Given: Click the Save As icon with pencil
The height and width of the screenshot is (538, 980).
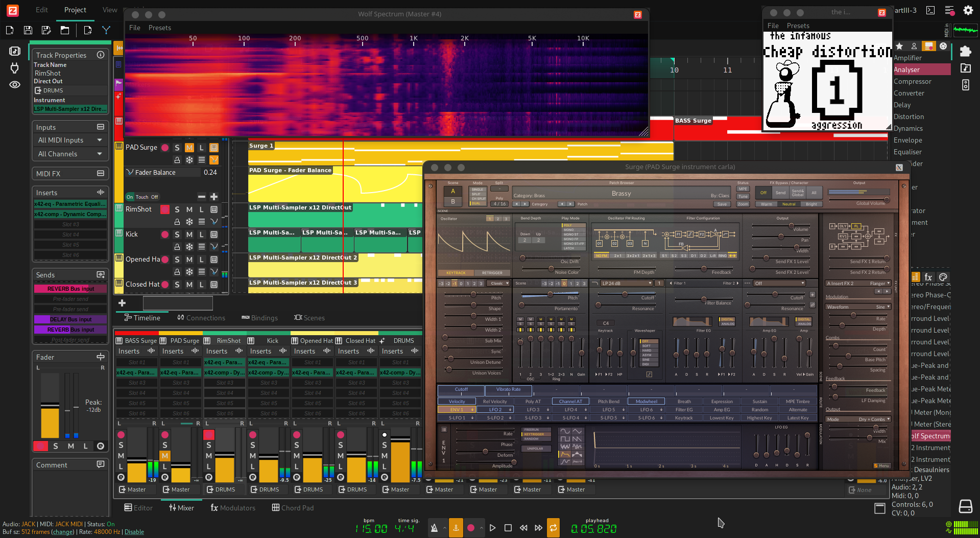Looking at the screenshot, I should tap(46, 30).
